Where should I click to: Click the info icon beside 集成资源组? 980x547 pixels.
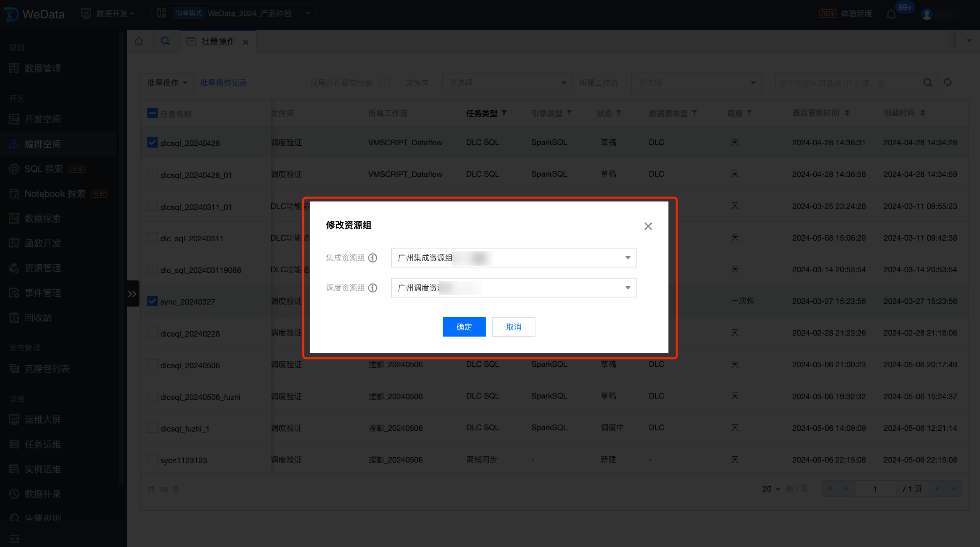(373, 258)
